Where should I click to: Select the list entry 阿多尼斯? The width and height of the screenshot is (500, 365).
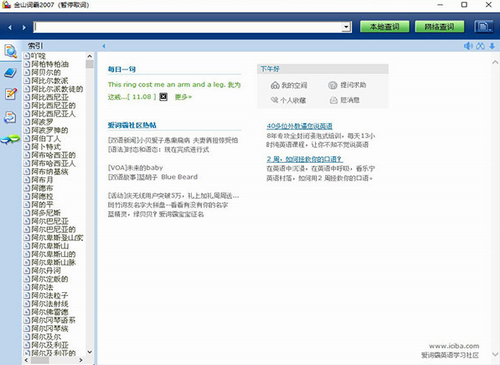pyautogui.click(x=46, y=213)
